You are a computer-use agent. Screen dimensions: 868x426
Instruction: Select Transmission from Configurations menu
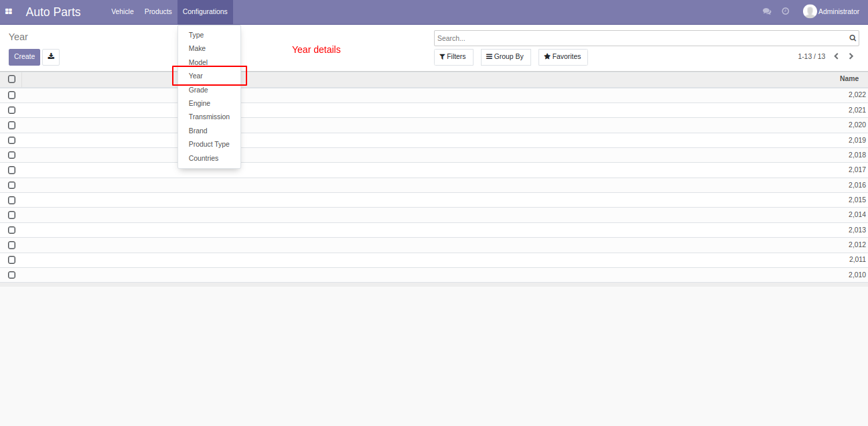[x=209, y=117]
